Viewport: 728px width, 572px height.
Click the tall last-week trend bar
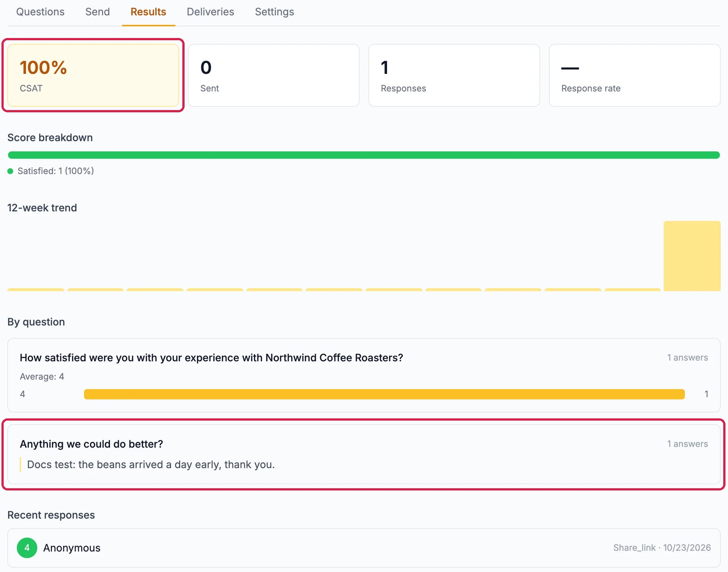[x=692, y=256]
